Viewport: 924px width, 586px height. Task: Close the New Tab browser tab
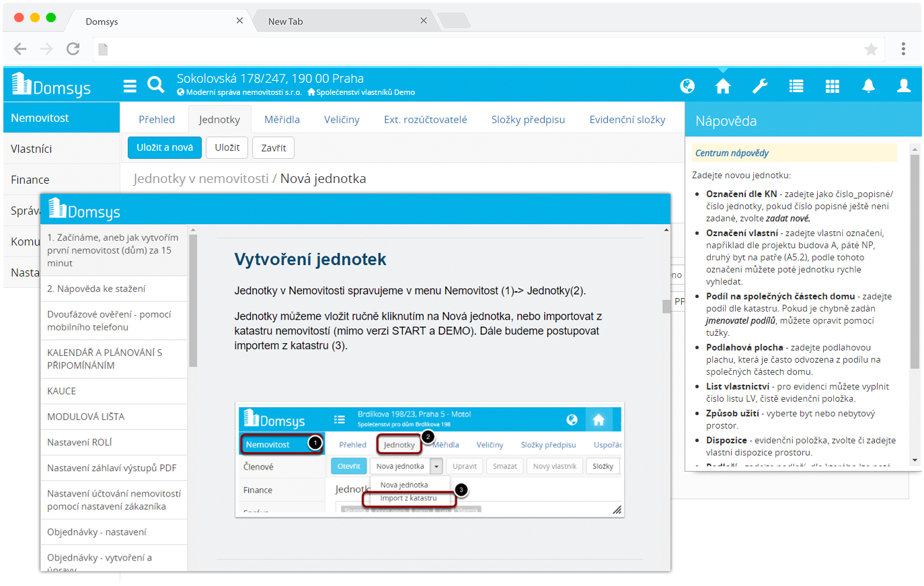point(424,21)
